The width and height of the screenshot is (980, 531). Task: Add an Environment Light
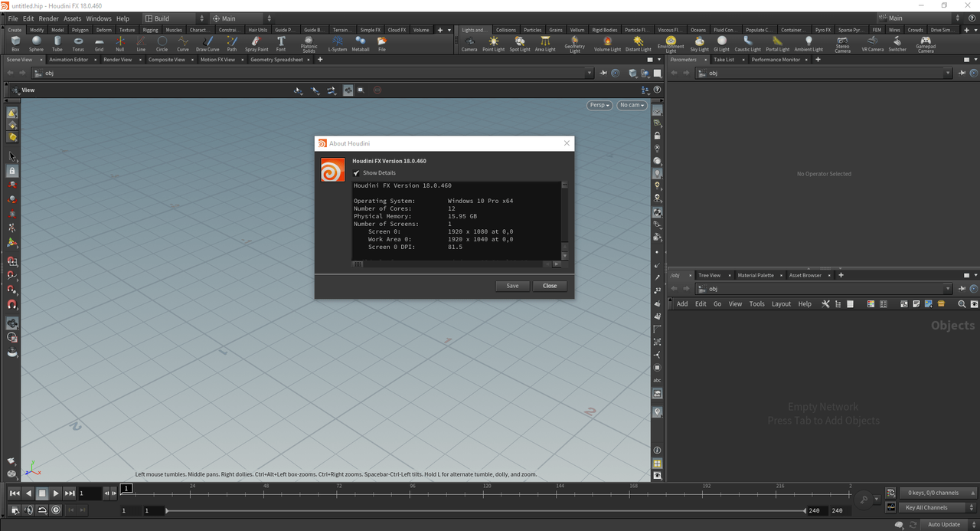(671, 44)
